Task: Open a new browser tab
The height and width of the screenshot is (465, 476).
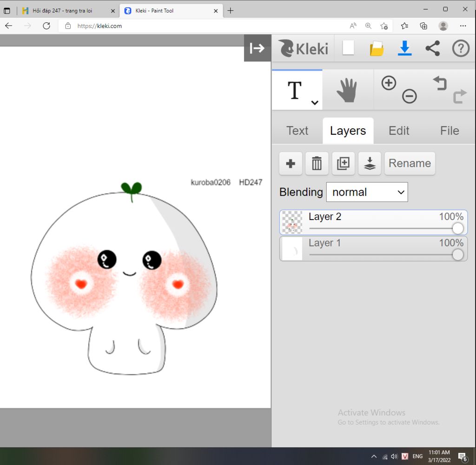Action: 231,11
